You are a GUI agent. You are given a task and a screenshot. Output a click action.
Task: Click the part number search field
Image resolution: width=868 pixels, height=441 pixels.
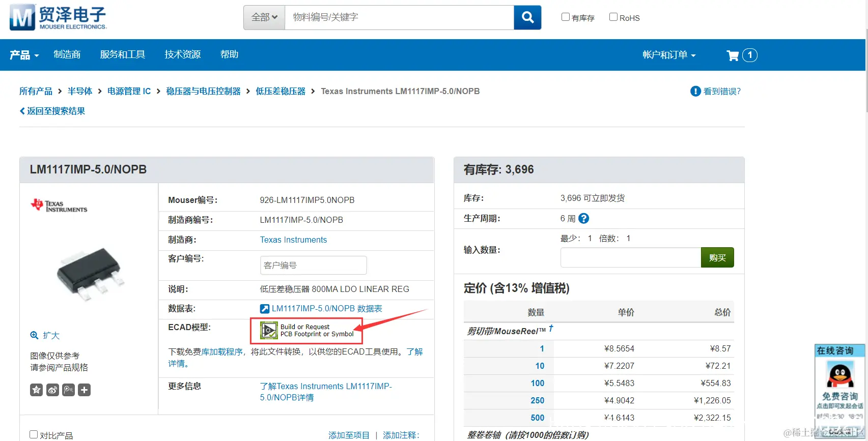(400, 18)
